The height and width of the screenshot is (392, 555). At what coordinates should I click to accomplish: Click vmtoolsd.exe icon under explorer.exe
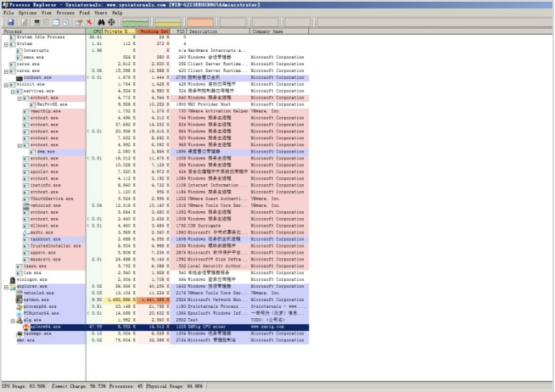[x=20, y=293]
